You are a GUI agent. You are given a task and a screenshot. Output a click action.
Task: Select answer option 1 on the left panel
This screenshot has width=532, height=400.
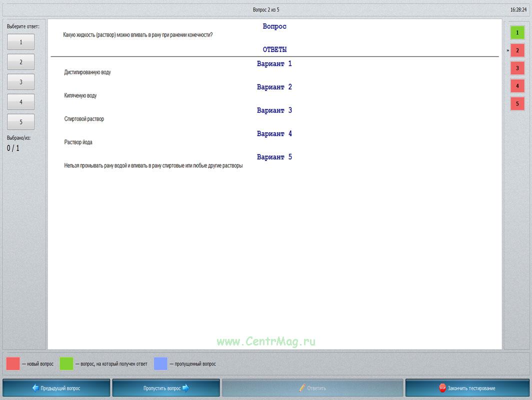(x=21, y=42)
